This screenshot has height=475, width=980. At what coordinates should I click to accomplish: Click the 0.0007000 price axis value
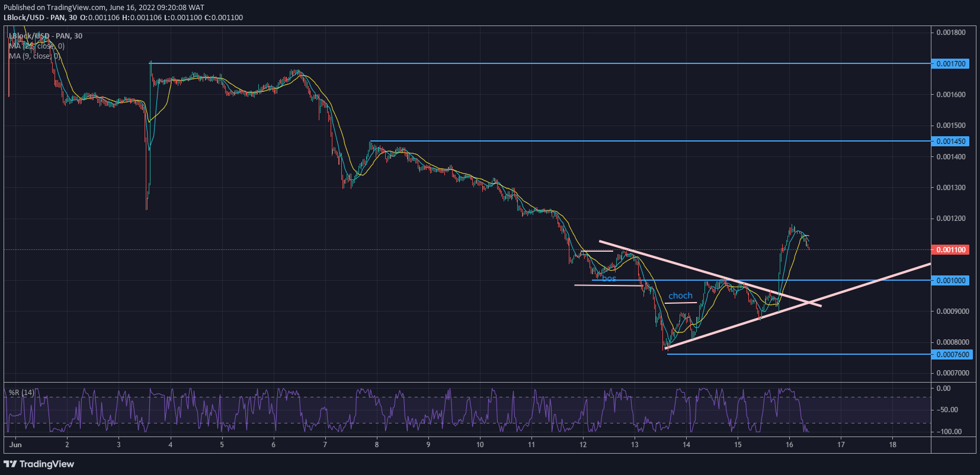953,373
